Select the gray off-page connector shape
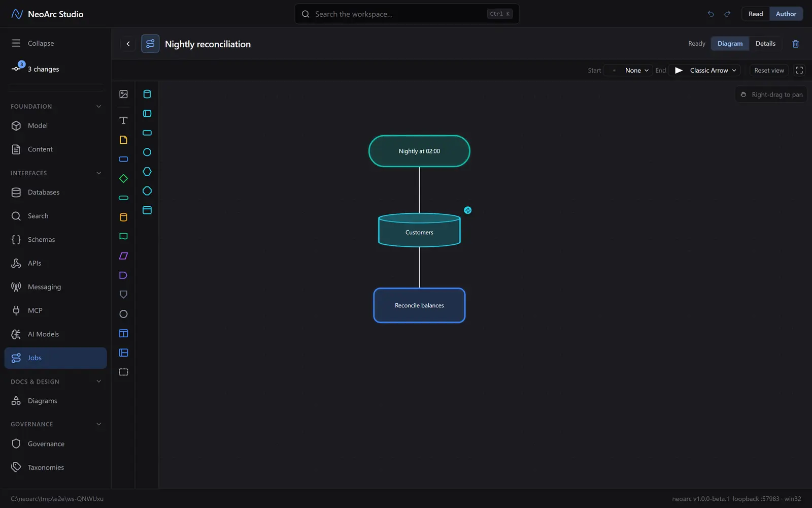This screenshot has width=812, height=508. 123,295
